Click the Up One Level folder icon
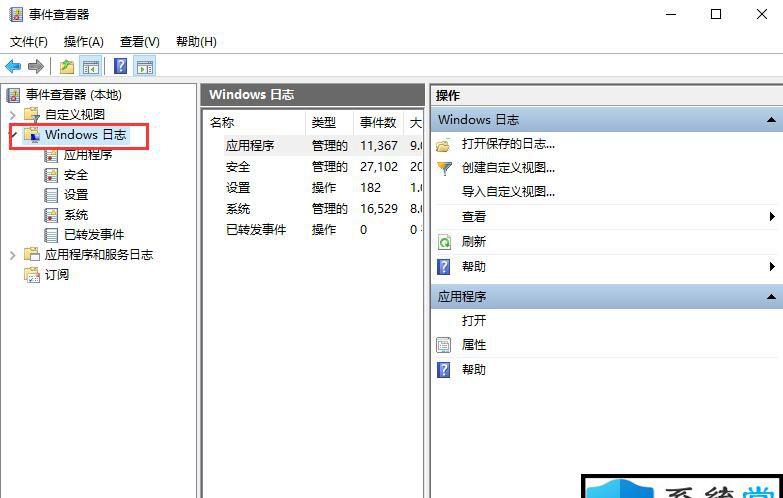The image size is (783, 498). (x=67, y=66)
